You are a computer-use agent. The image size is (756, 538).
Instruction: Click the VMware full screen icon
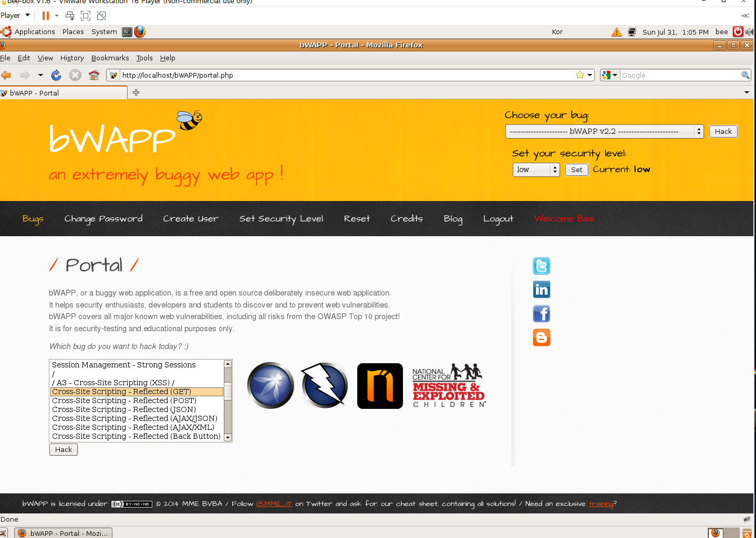click(x=86, y=16)
